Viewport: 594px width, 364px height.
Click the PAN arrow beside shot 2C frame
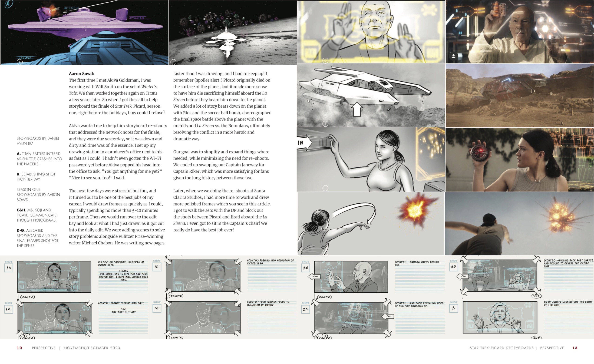tap(388, 316)
